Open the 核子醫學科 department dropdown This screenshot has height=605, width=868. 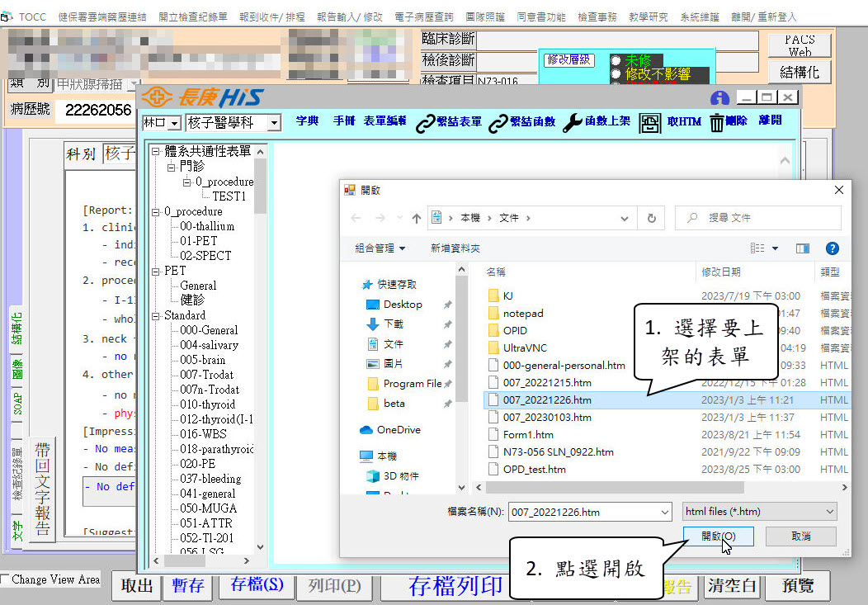274,123
